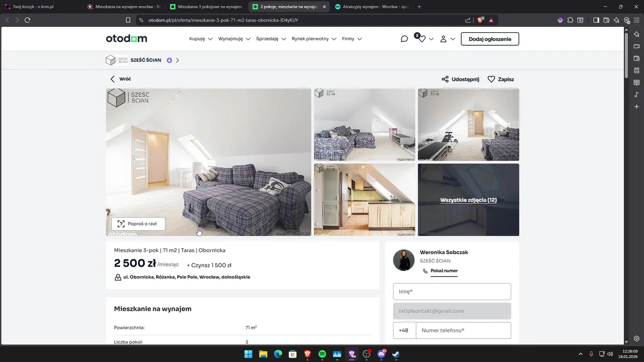Image resolution: width=644 pixels, height=362 pixels.
Task: Open SZEŚĆ ŚCIAN agency chevron link
Action: click(178, 60)
